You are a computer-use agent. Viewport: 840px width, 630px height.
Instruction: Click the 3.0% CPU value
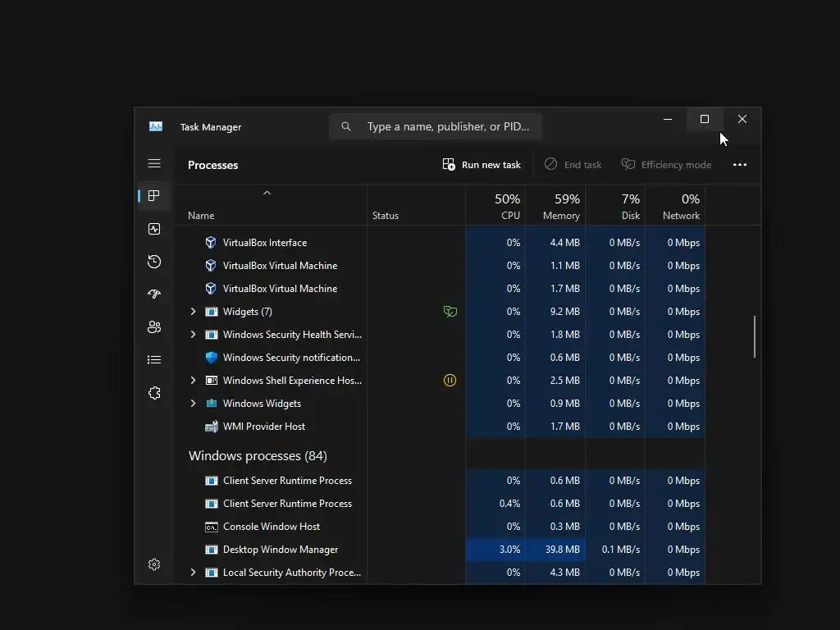click(x=509, y=550)
